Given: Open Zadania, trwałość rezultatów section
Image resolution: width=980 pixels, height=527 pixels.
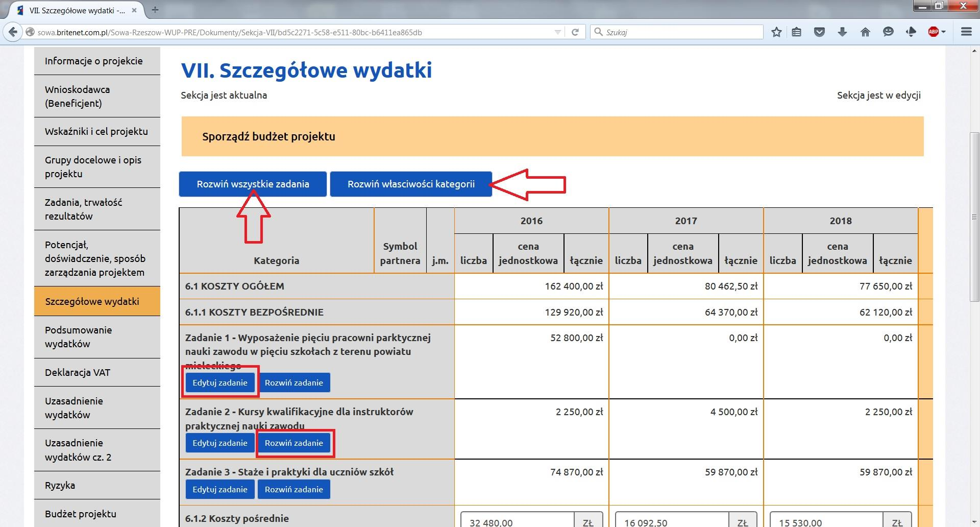Looking at the screenshot, I should [97, 209].
